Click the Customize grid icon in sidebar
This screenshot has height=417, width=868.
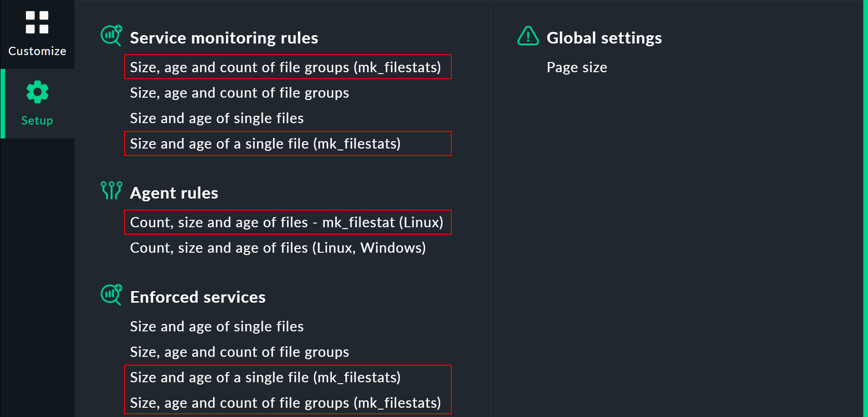(x=37, y=22)
